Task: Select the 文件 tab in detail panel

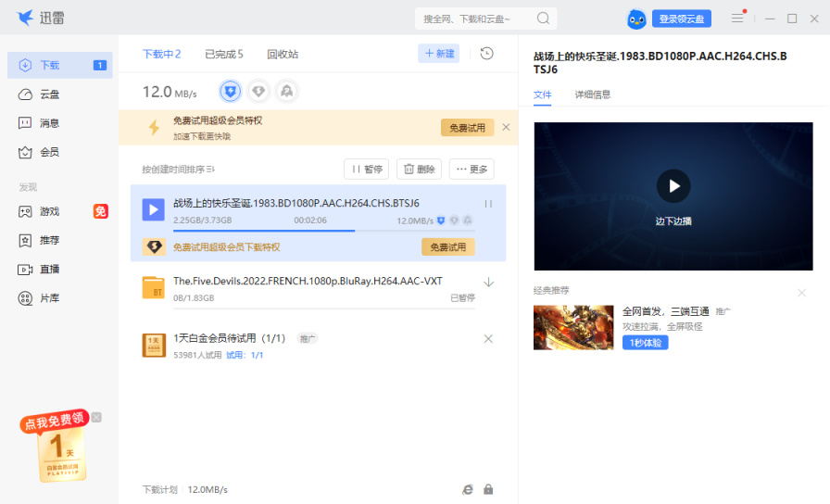Action: [x=542, y=94]
